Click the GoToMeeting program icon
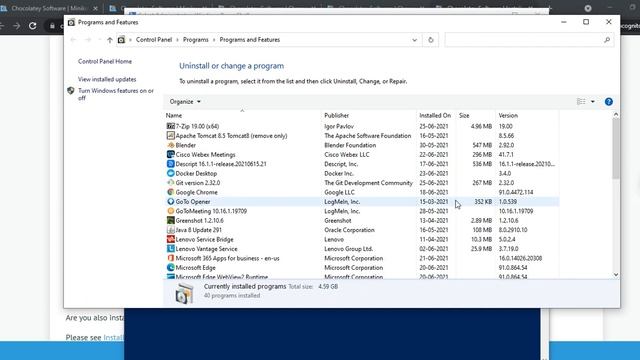 click(171, 211)
